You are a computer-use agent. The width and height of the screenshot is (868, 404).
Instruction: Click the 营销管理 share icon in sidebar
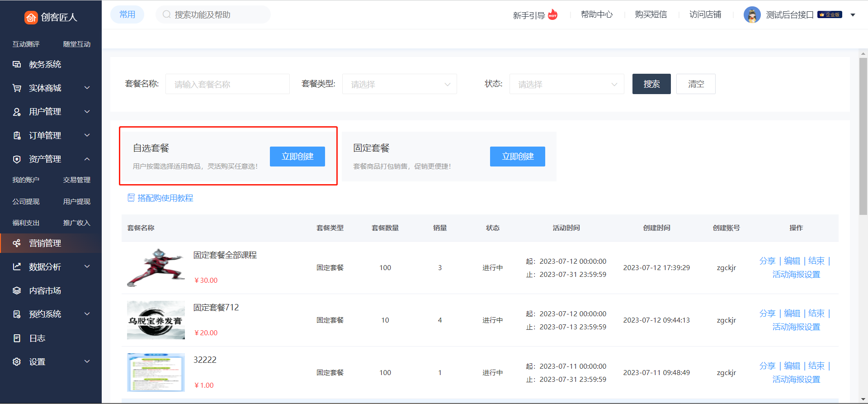[17, 243]
